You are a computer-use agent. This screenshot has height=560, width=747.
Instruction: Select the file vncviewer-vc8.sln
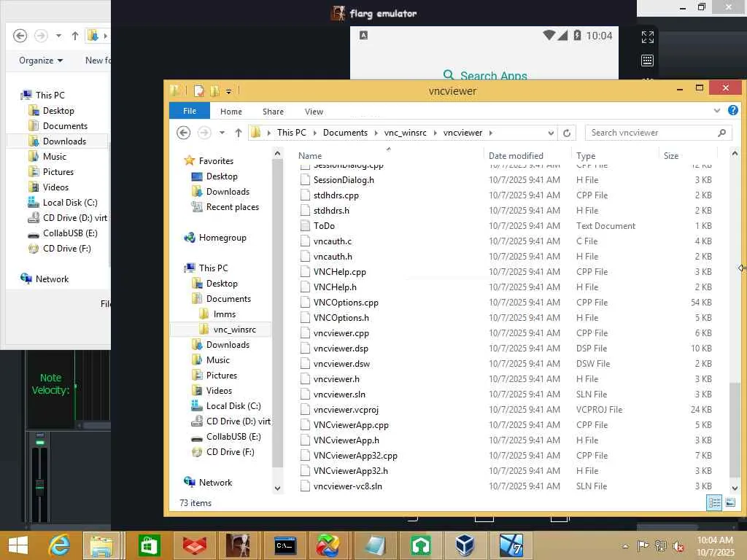point(348,486)
